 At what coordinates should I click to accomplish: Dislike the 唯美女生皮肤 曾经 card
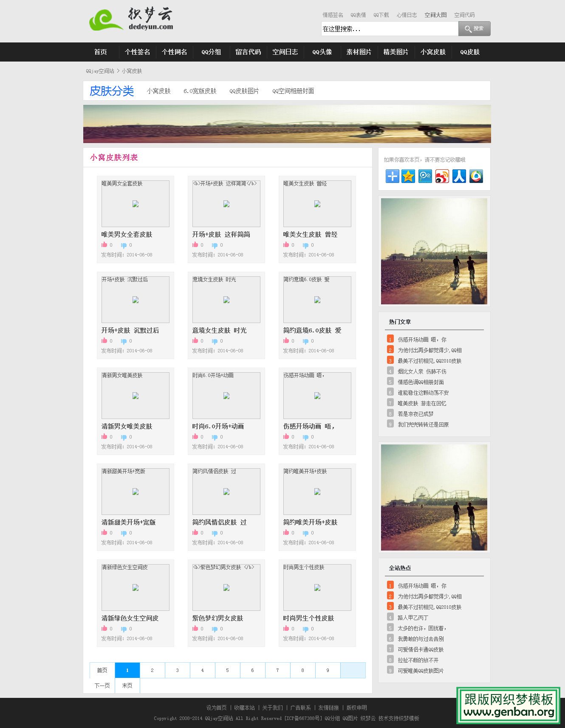305,245
